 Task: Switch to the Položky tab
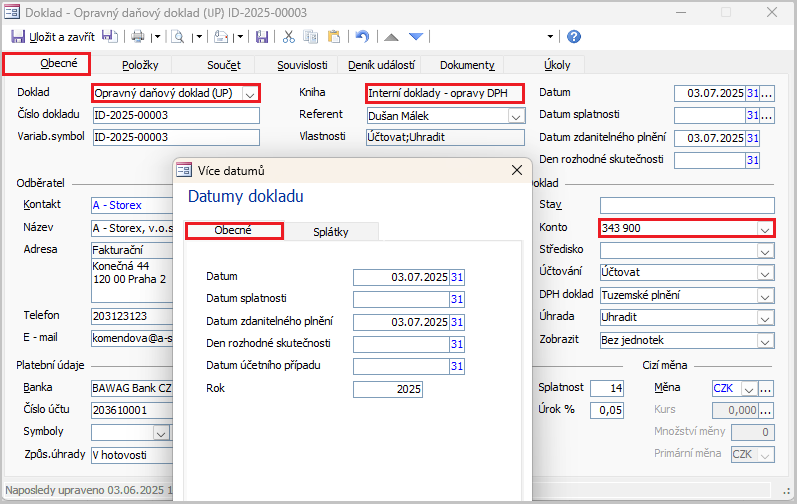(140, 65)
